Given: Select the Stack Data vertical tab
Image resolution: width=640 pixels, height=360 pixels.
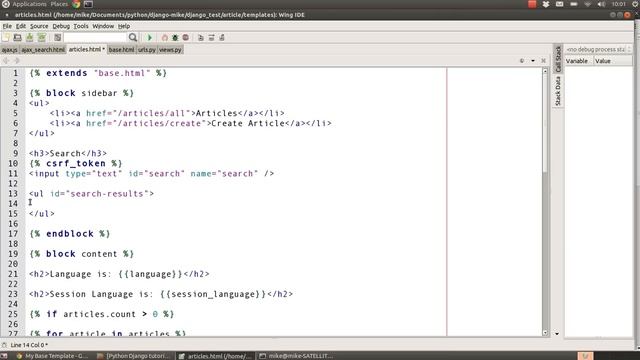Looking at the screenshot, I should point(558,91).
